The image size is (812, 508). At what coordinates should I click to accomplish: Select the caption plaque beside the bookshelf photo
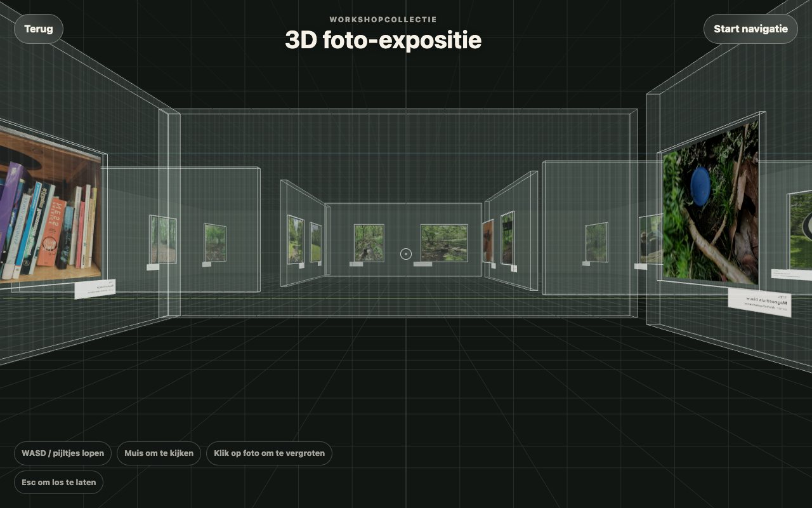click(x=95, y=288)
